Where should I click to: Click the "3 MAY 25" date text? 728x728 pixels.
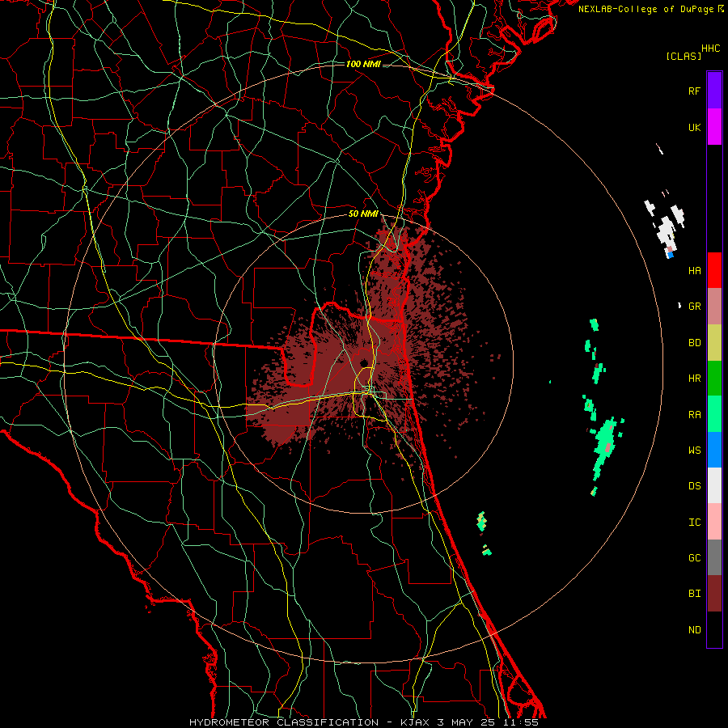(467, 722)
